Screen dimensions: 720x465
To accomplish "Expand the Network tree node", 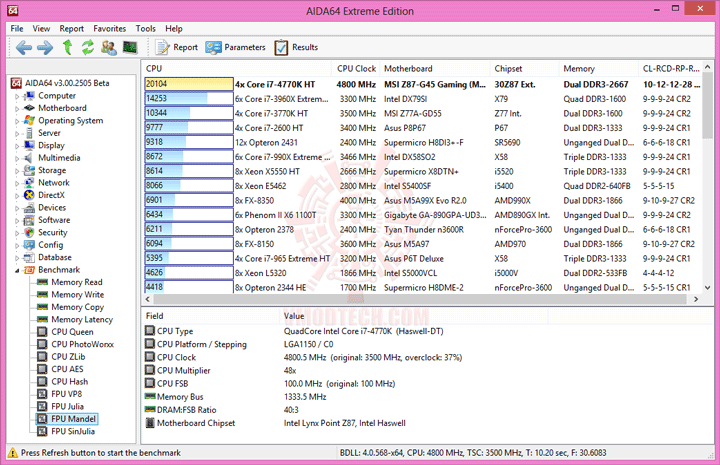I will click(x=17, y=183).
